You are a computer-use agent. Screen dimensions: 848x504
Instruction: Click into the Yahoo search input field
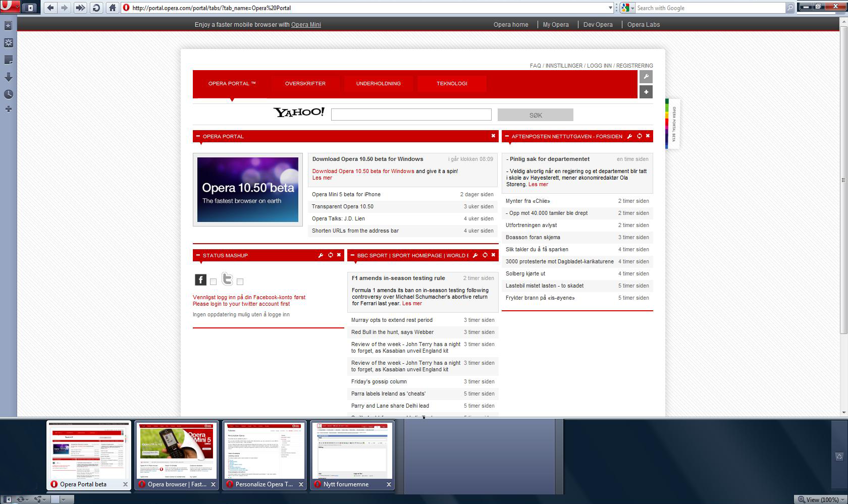[411, 115]
